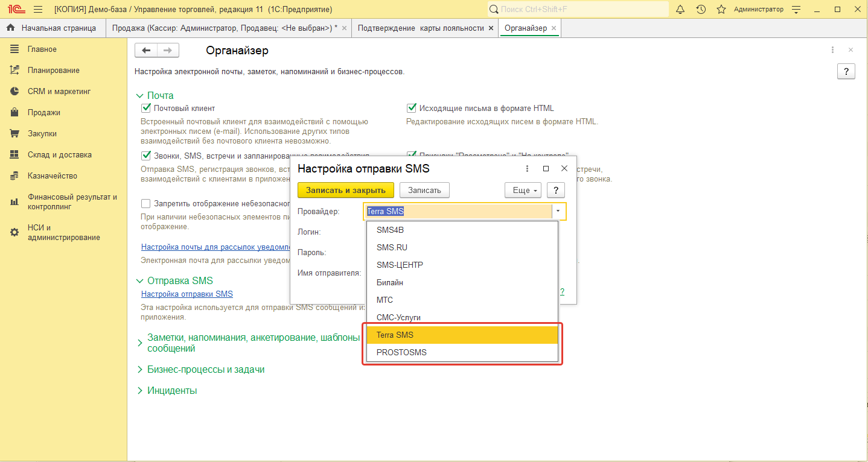Click Записать и закрыть button
The image size is (868, 462).
(x=346, y=190)
